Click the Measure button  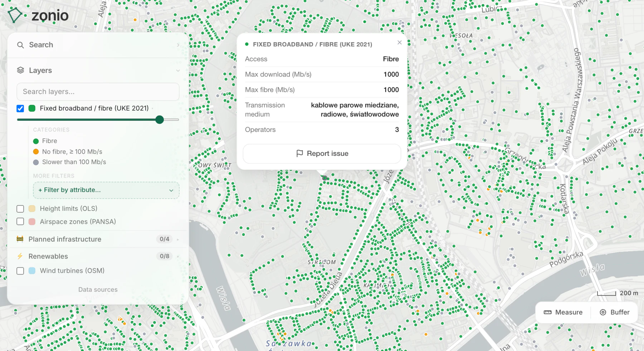click(563, 312)
